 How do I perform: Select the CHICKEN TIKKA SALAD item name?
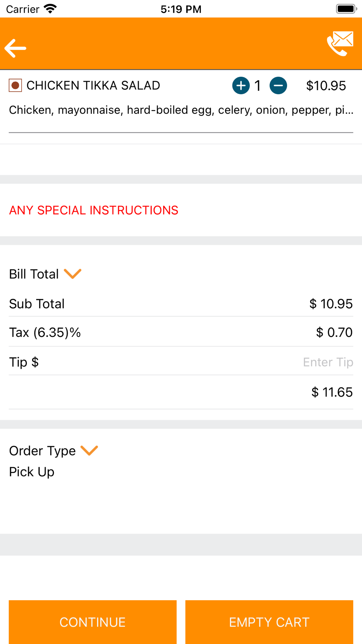[x=93, y=85]
